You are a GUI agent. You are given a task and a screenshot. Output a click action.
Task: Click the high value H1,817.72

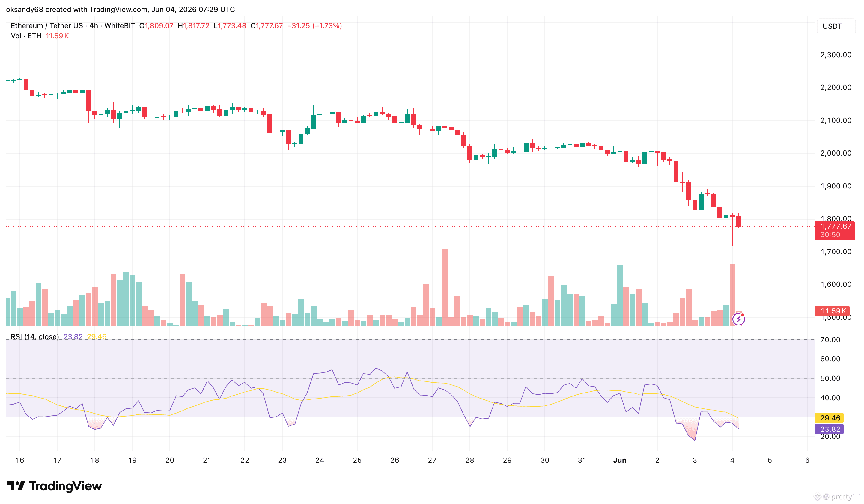pos(193,26)
